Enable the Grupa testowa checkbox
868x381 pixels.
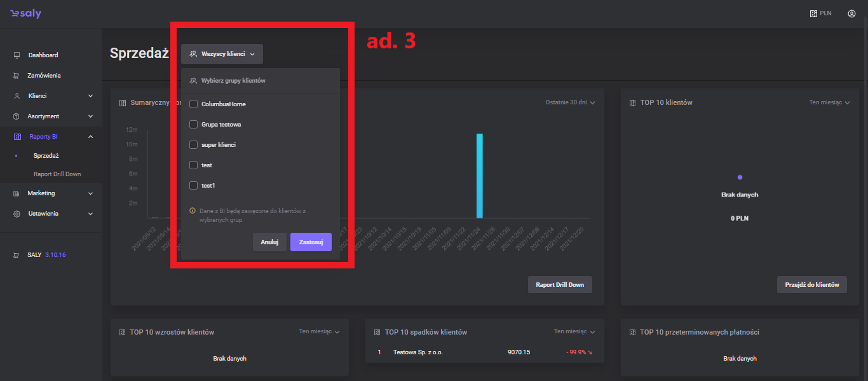point(194,125)
